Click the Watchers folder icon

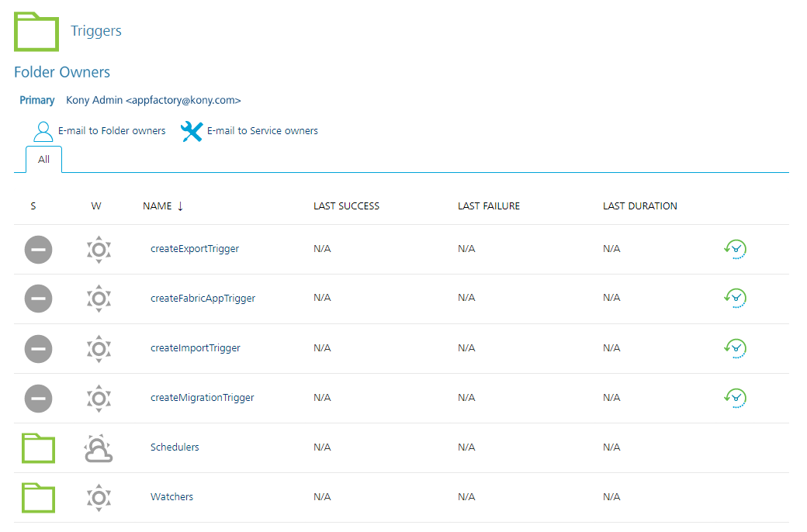38,497
